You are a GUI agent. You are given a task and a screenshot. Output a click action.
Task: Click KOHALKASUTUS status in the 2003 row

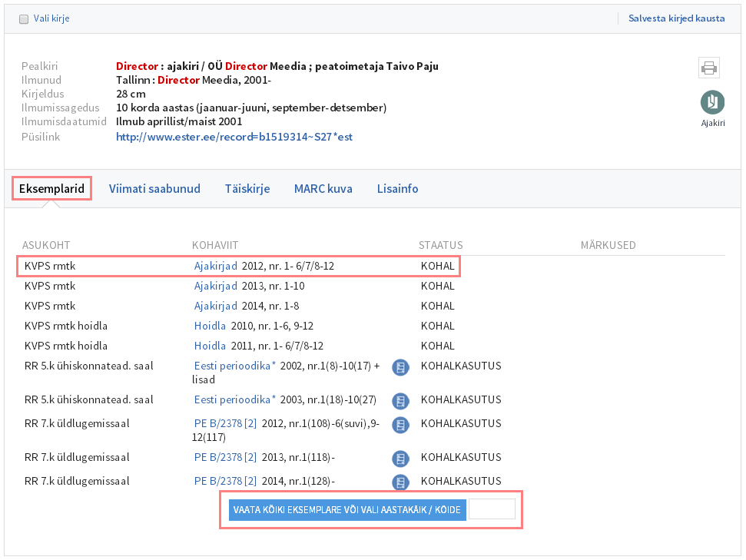(x=461, y=399)
